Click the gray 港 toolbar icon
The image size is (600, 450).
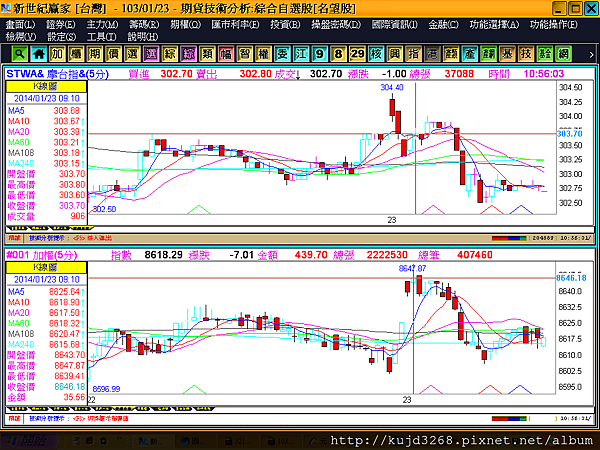[x=432, y=54]
